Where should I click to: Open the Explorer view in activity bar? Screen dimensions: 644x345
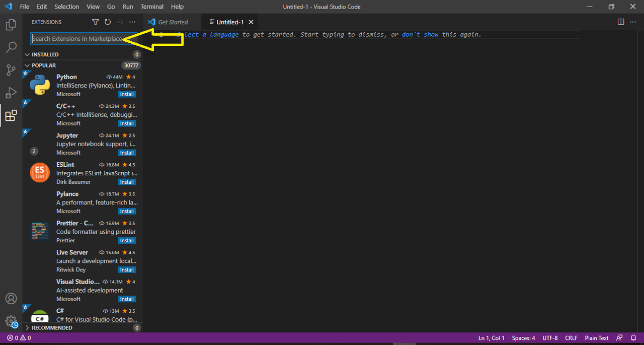11,25
